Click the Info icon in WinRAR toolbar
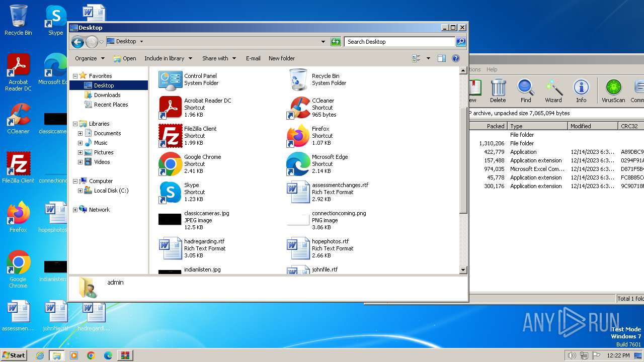This screenshot has height=362, width=644. pos(581,91)
